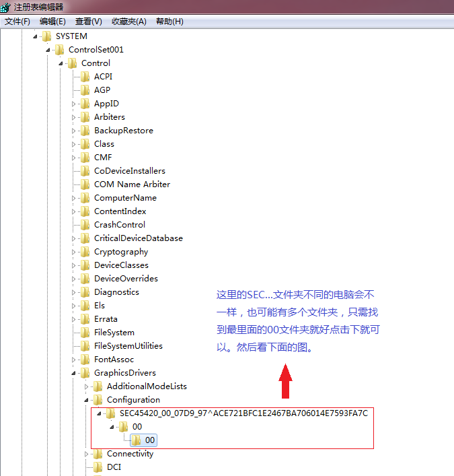Expand the BackupRestore key
The height and width of the screenshot is (476, 454).
[73, 131]
